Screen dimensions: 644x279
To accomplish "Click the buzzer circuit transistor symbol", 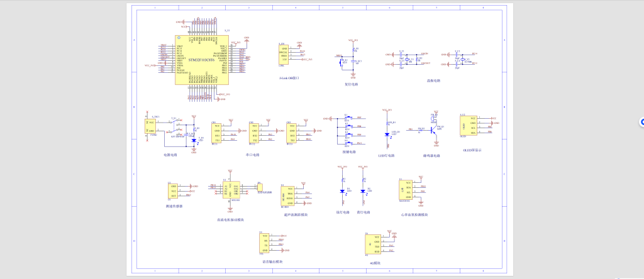I will 434,130.
